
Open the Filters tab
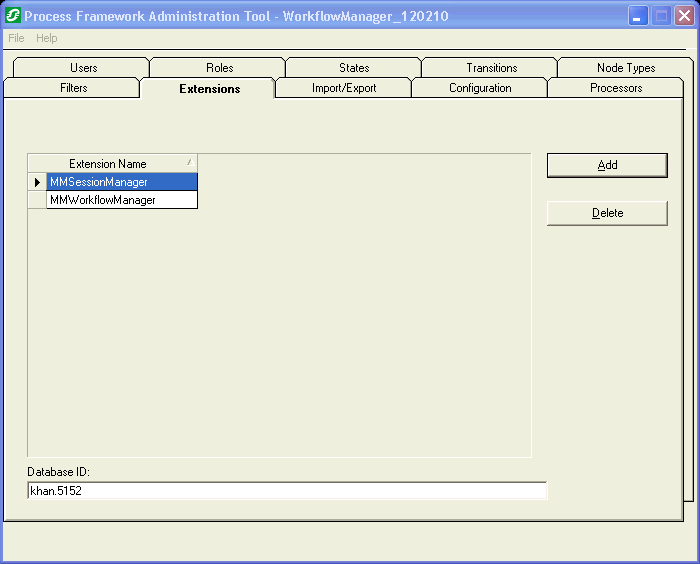tap(73, 88)
